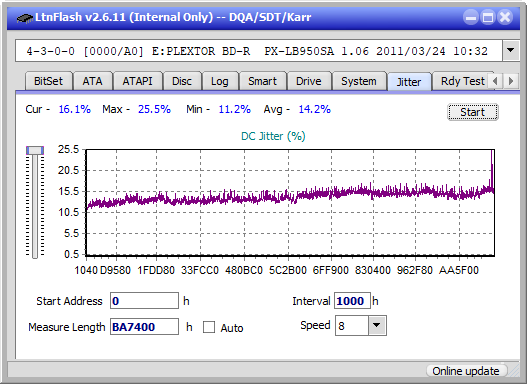Viewport: 527px width, 384px height.
Task: Expand the drive selection dropdown arrow
Action: point(511,51)
